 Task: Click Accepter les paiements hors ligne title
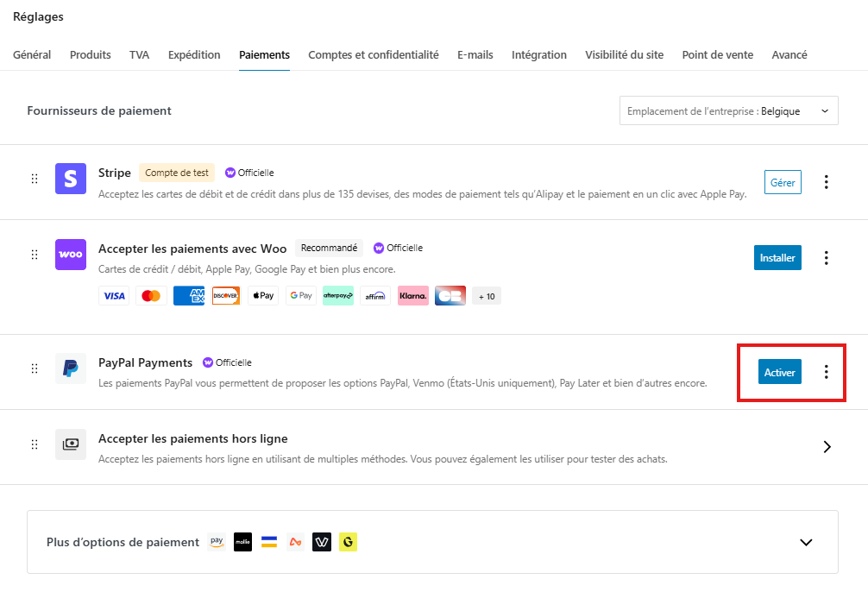click(193, 438)
